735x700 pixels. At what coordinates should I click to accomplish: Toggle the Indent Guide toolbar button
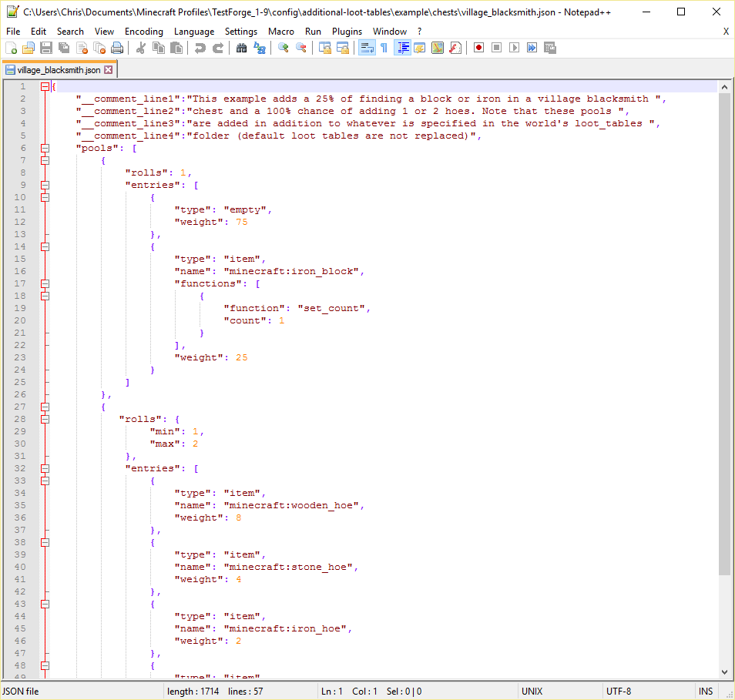click(x=402, y=48)
